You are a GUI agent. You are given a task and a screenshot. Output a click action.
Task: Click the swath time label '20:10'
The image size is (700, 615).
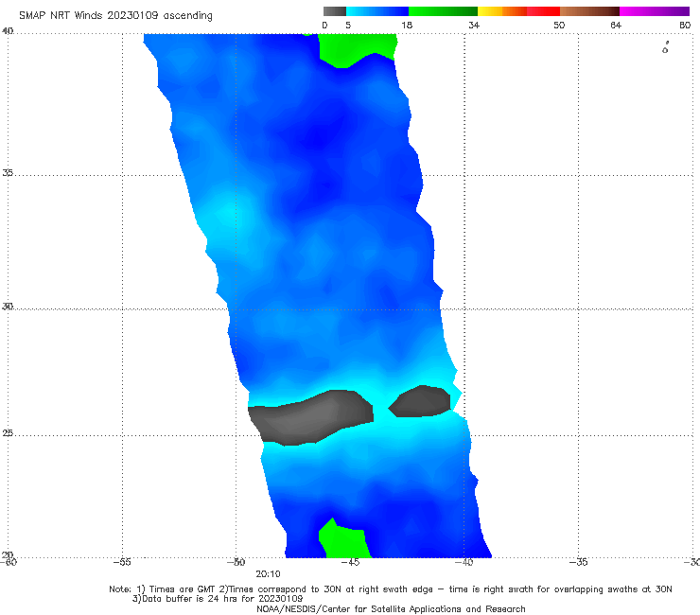coord(268,574)
